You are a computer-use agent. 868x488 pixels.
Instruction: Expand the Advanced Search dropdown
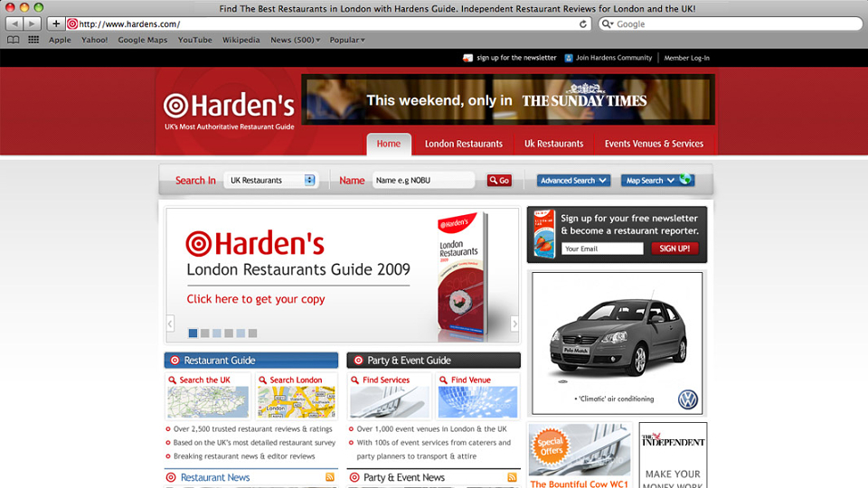(573, 181)
